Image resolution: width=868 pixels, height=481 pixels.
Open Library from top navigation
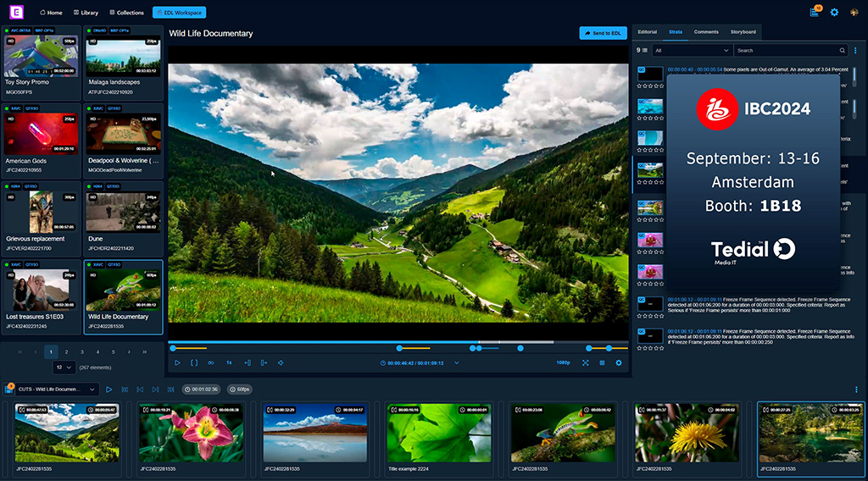86,12
